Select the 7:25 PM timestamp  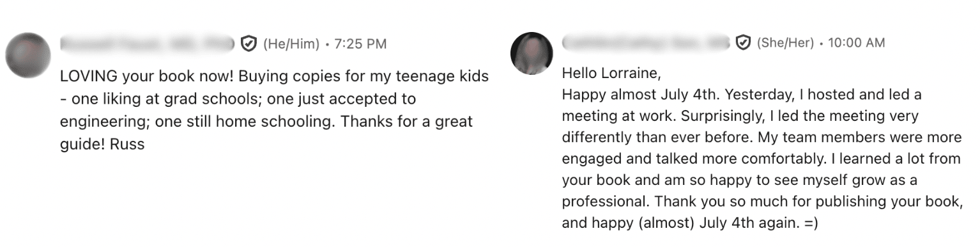tap(360, 44)
